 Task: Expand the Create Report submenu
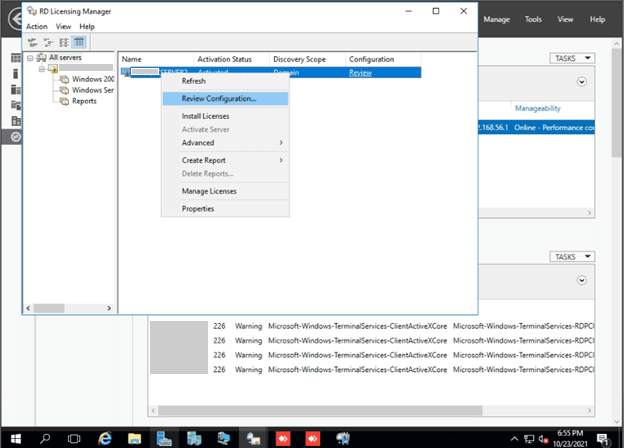tap(225, 160)
